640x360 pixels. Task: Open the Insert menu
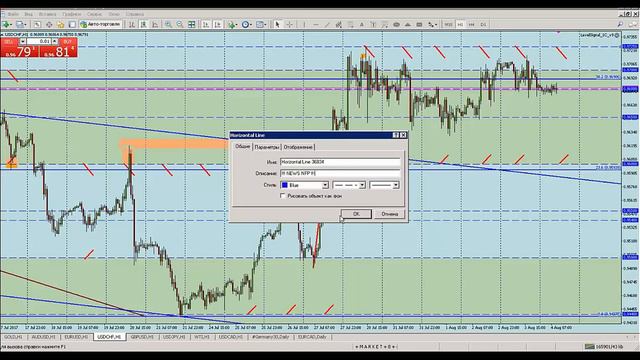click(x=47, y=14)
